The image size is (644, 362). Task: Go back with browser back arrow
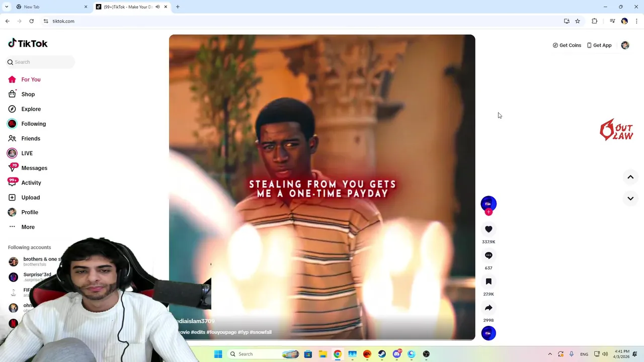(7, 21)
